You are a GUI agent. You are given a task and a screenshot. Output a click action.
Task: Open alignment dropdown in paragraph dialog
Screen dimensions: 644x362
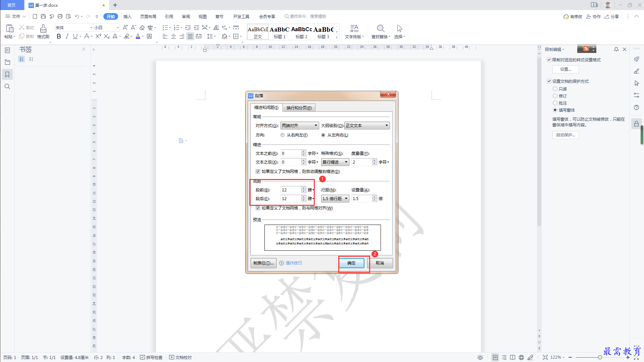[299, 126]
